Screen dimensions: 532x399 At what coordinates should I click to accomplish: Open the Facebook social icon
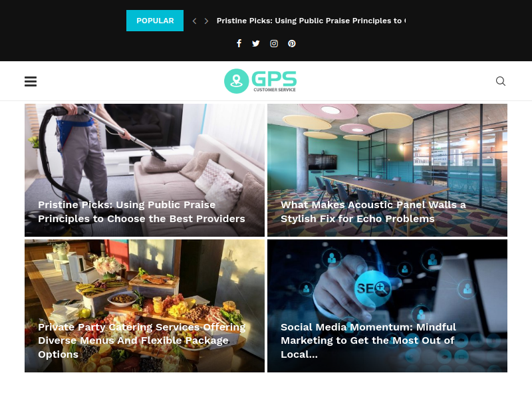pyautogui.click(x=239, y=43)
